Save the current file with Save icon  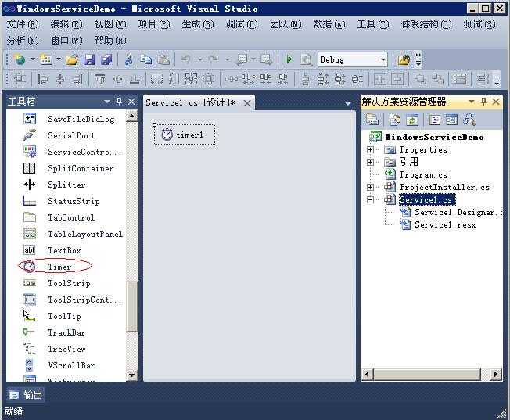coord(89,60)
